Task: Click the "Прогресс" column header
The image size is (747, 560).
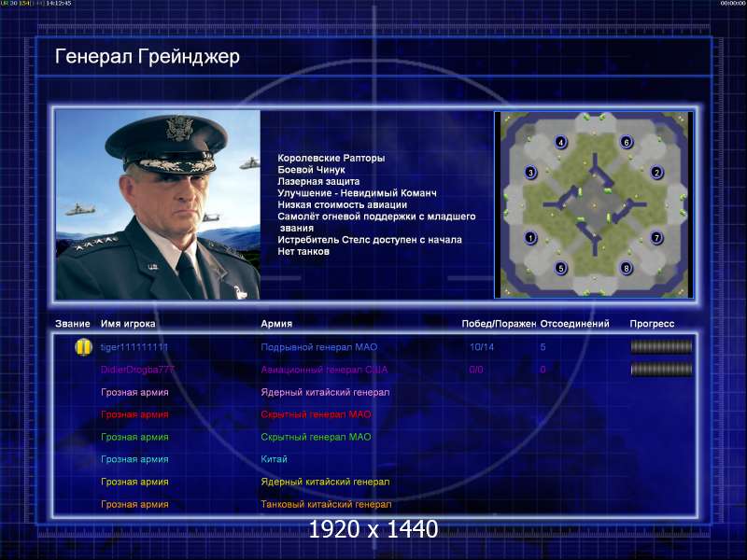Action: tap(652, 324)
